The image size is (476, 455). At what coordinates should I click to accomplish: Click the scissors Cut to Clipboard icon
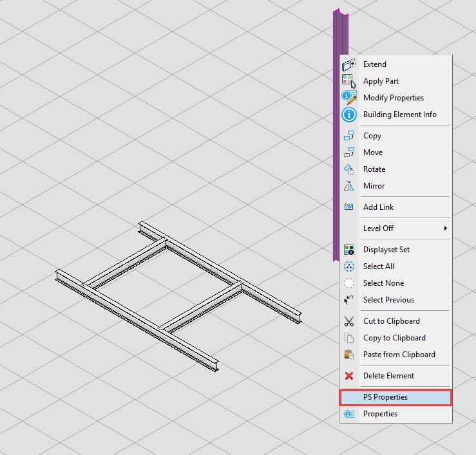pos(349,321)
